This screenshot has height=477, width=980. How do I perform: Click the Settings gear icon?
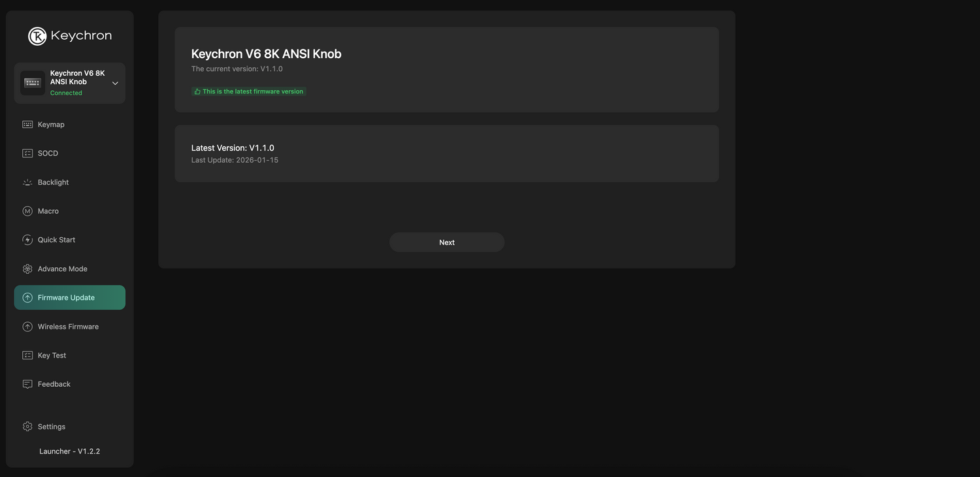(27, 427)
